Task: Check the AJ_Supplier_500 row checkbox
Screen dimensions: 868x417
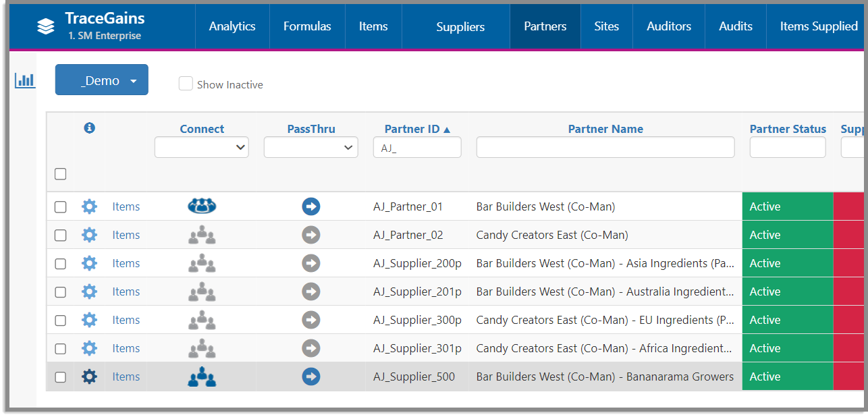Action: 61,377
